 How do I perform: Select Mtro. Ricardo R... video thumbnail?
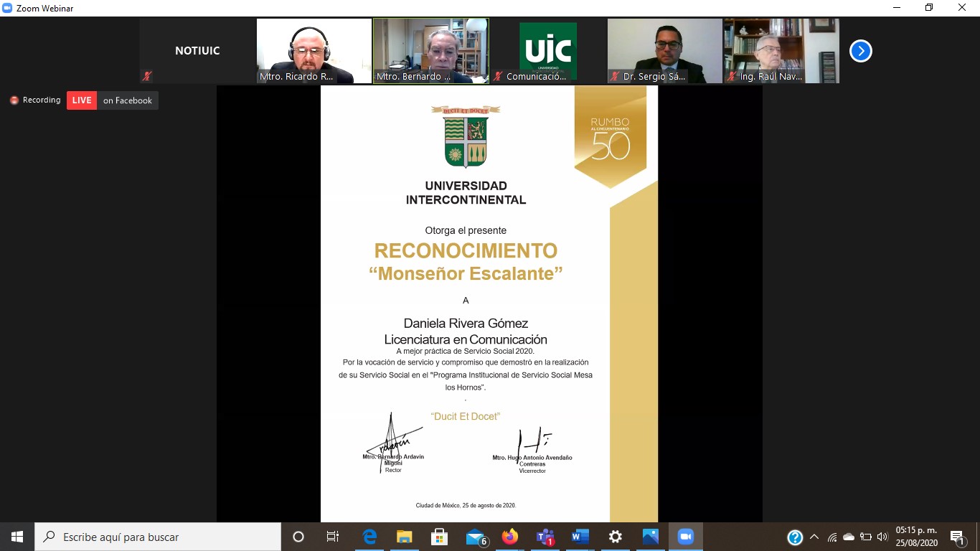coord(314,51)
